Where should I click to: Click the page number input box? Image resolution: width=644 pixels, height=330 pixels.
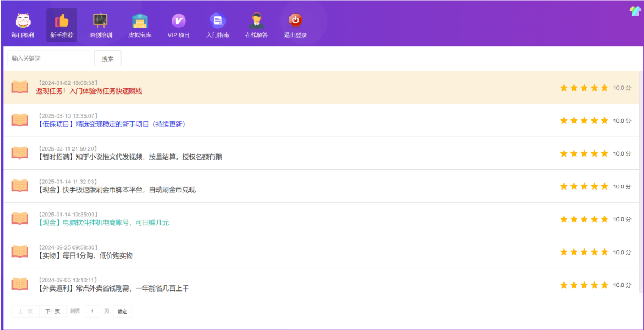[x=92, y=311]
